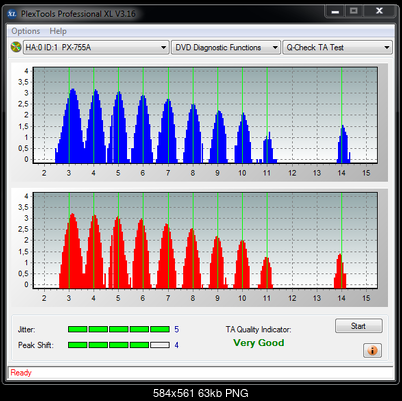The image size is (402, 401).
Task: Click the blue peak at 3T in upper graph
Action: click(x=73, y=126)
